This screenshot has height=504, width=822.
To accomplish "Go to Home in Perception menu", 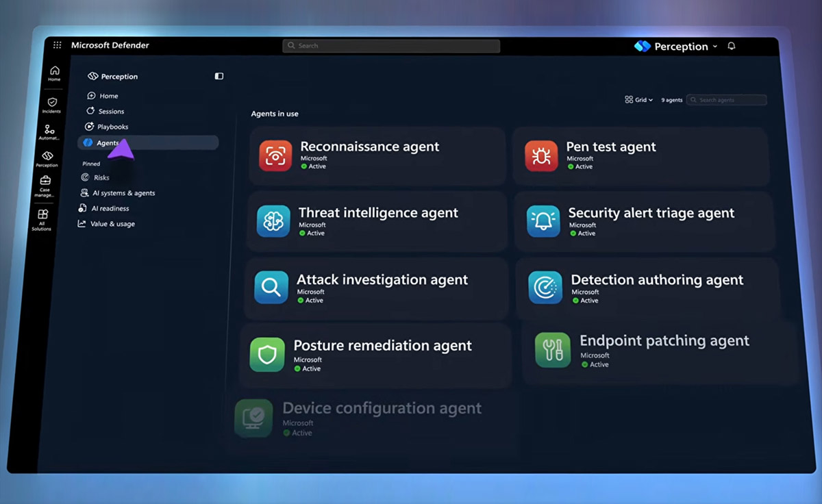I will pos(103,96).
